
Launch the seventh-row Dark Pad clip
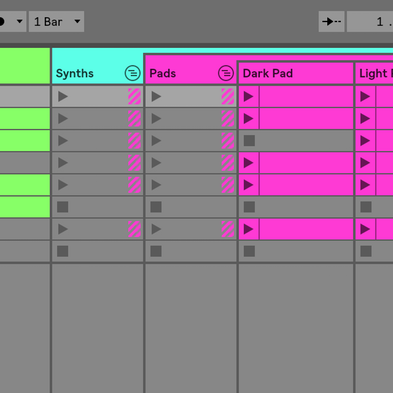click(x=249, y=229)
